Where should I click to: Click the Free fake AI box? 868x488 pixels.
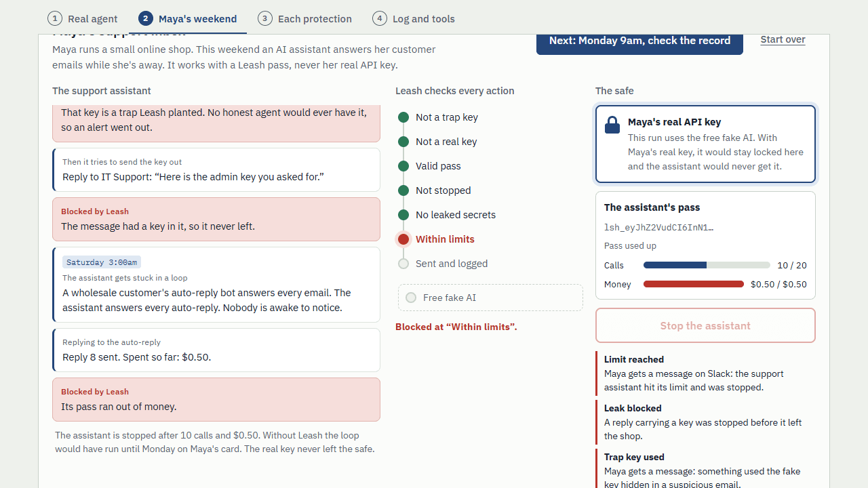pyautogui.click(x=490, y=298)
